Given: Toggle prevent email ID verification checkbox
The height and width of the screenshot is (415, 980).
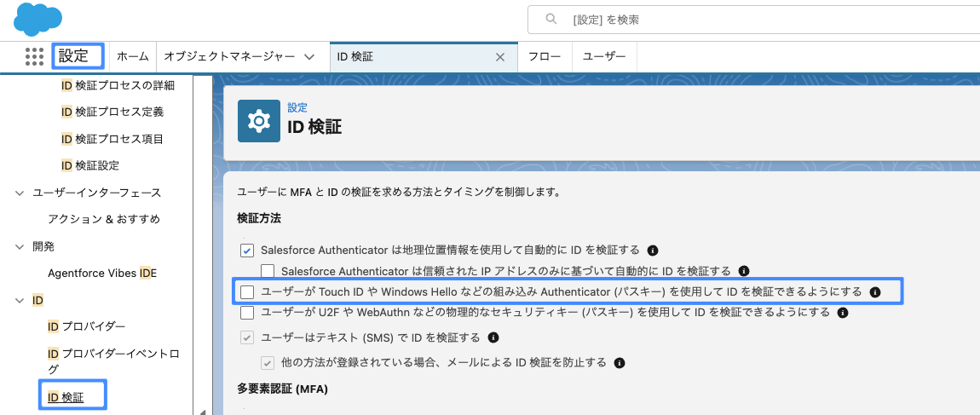Looking at the screenshot, I should (268, 362).
